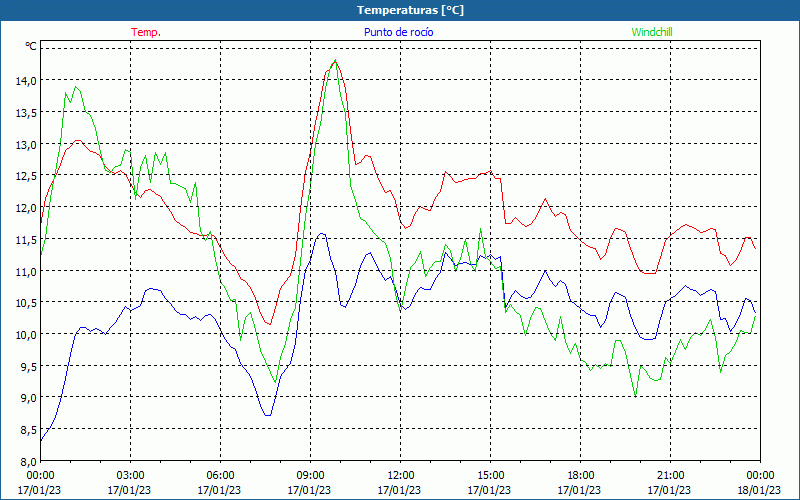Click the 11,0 y-axis value

pyautogui.click(x=26, y=271)
